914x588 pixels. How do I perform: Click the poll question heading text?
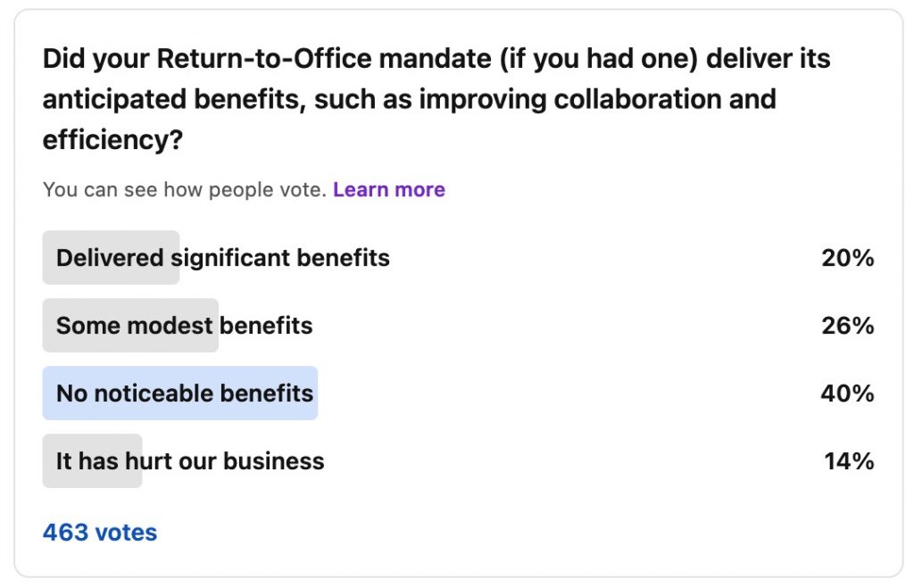click(x=436, y=99)
